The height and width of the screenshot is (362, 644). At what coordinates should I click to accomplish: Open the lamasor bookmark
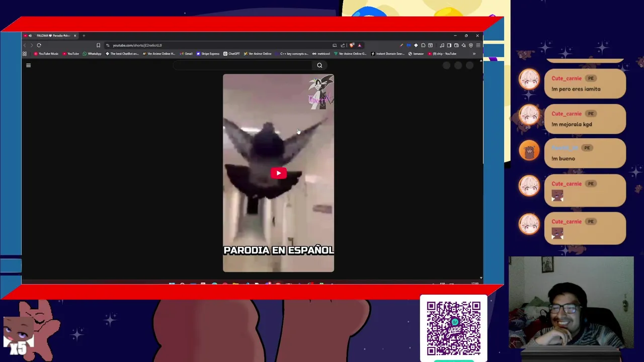point(416,54)
